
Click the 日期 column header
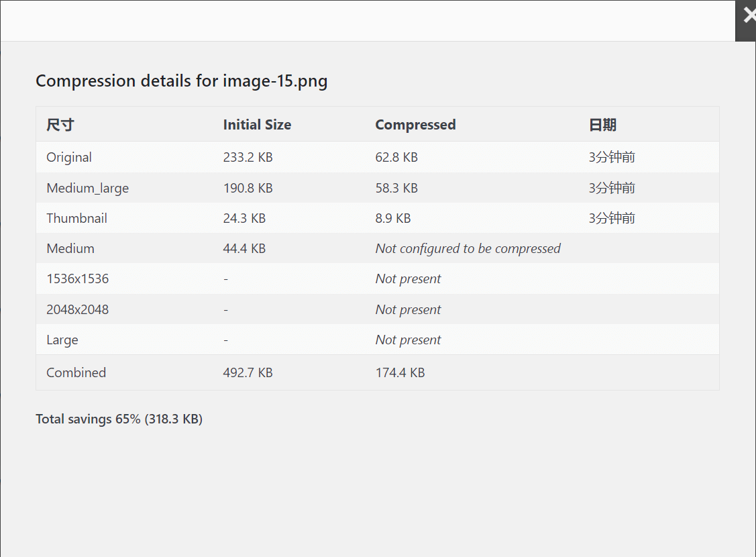[x=602, y=125]
